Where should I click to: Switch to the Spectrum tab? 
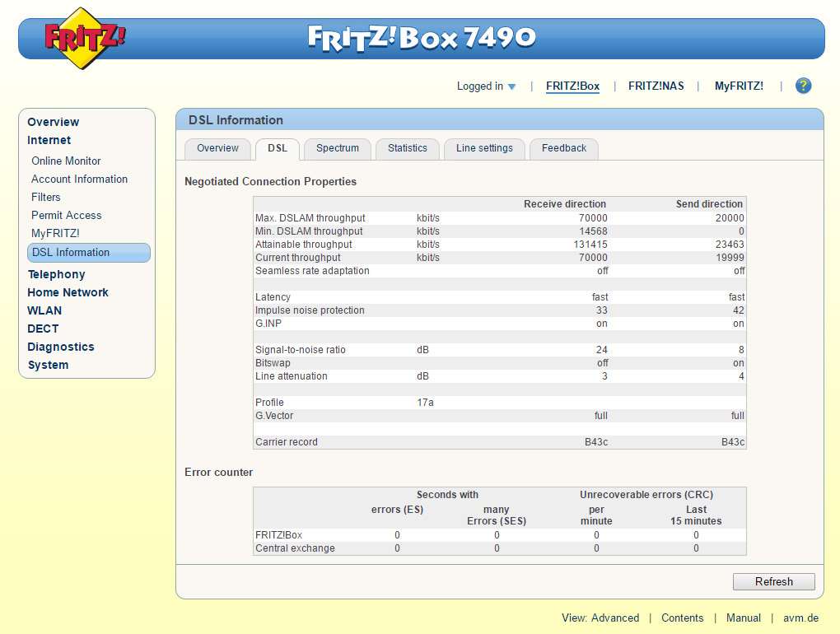(338, 149)
